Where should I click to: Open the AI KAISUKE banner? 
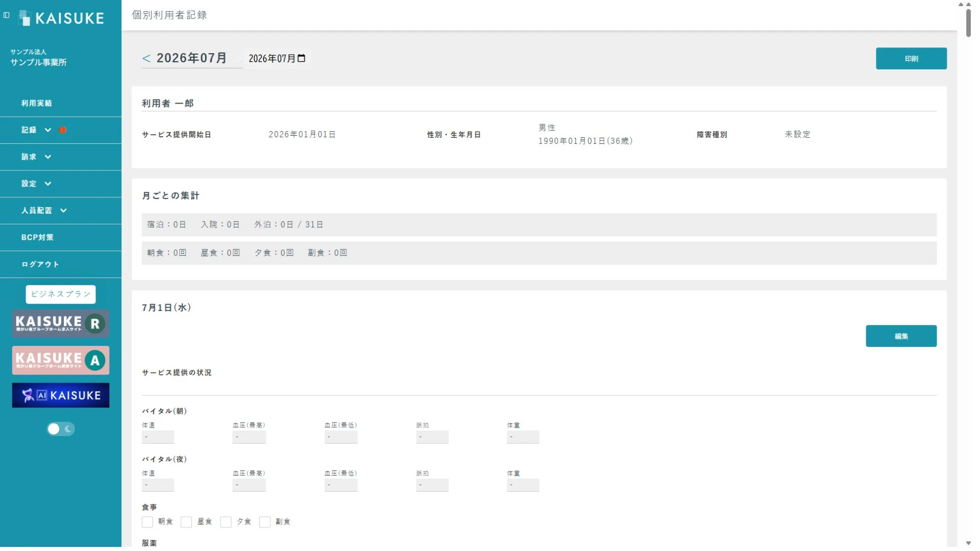(x=61, y=395)
